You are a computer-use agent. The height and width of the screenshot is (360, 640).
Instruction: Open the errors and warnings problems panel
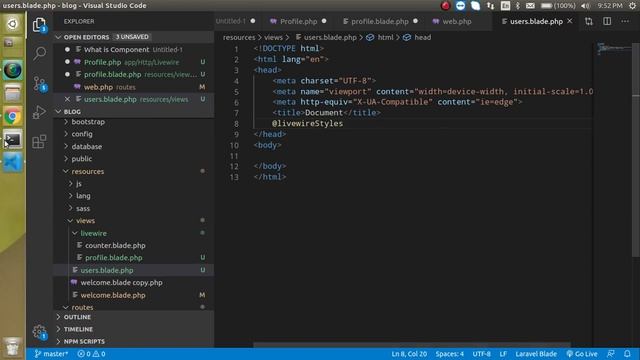coord(91,354)
